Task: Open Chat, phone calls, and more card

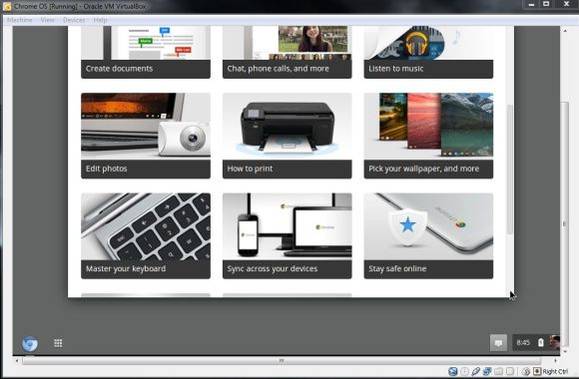Action: click(287, 52)
